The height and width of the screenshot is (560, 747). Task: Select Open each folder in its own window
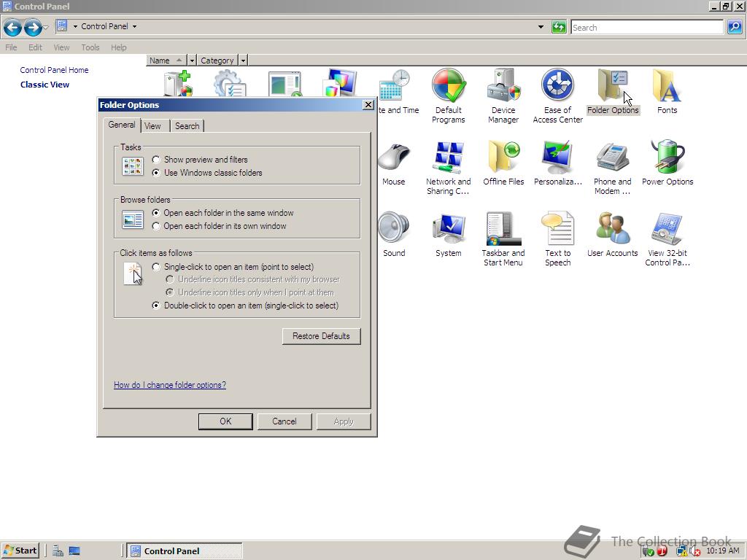point(156,226)
